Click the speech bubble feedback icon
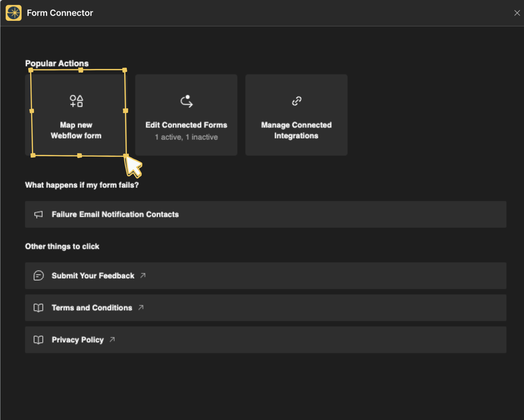This screenshot has width=524, height=420. click(39, 276)
